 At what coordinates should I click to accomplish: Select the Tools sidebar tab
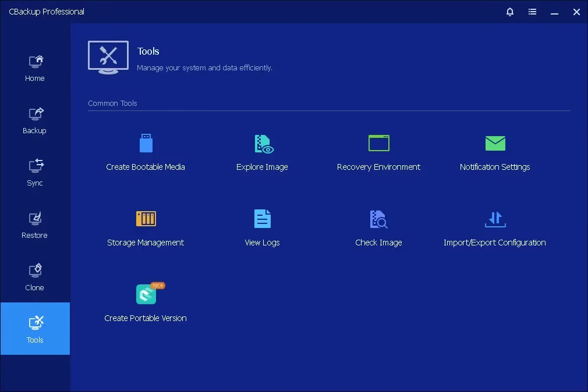click(x=35, y=329)
